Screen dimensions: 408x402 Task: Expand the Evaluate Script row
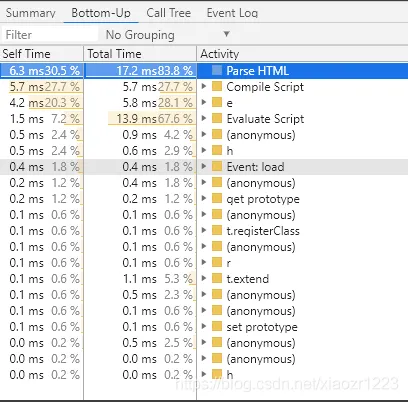[x=204, y=118]
